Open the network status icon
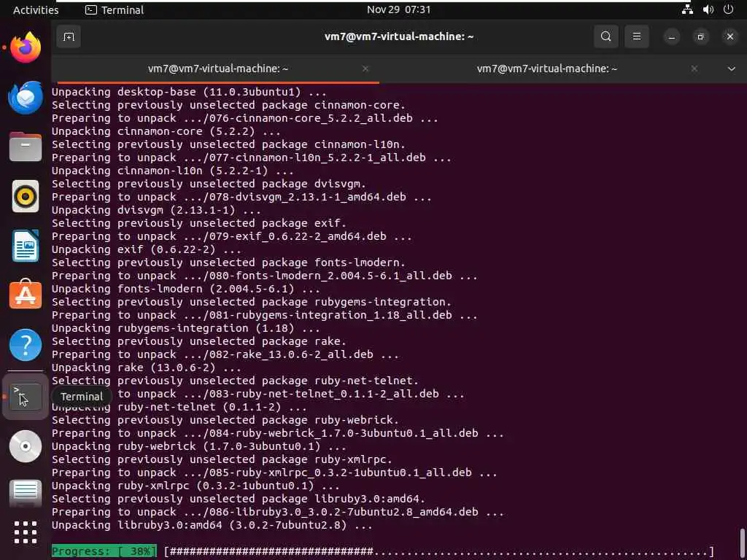Image resolution: width=747 pixels, height=560 pixels. [x=687, y=9]
